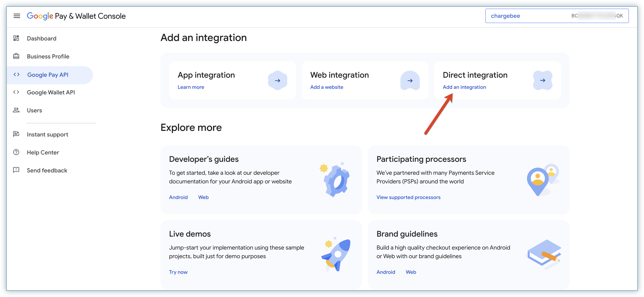This screenshot has height=297, width=644.
Task: Click the Business Profile briefcase icon
Action: coord(16,56)
